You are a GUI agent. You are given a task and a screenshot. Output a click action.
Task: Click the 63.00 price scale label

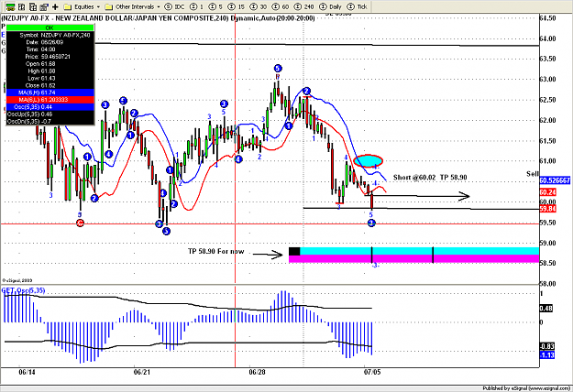pyautogui.click(x=548, y=79)
